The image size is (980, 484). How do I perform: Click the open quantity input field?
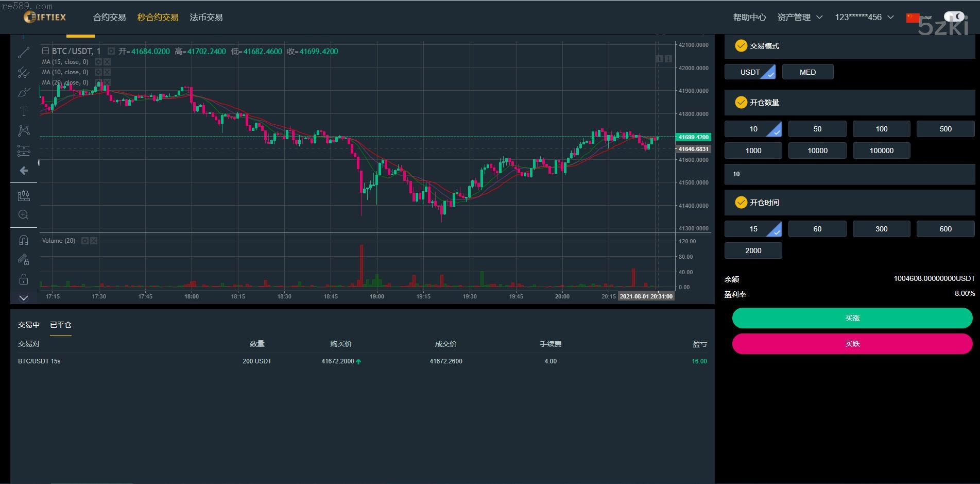(849, 174)
